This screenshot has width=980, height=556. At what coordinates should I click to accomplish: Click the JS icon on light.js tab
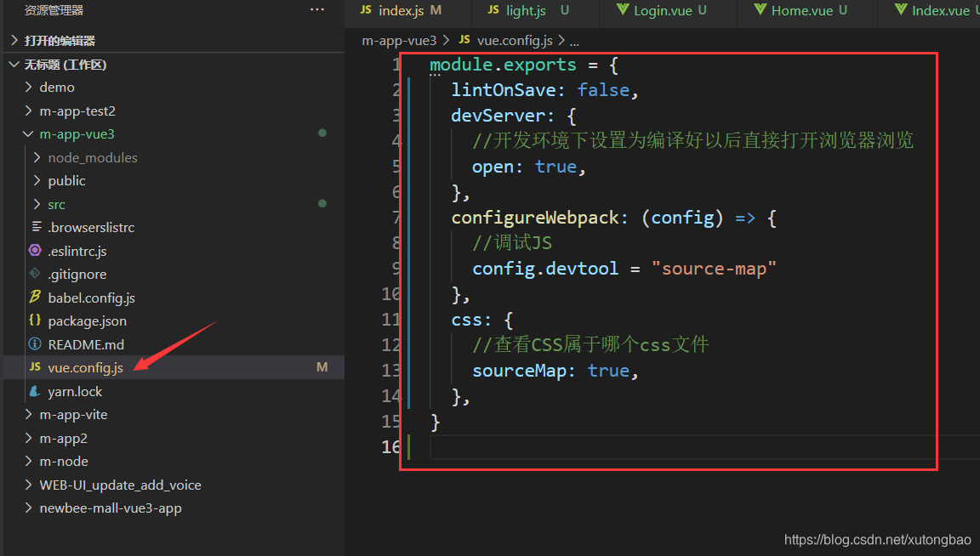pyautogui.click(x=493, y=9)
